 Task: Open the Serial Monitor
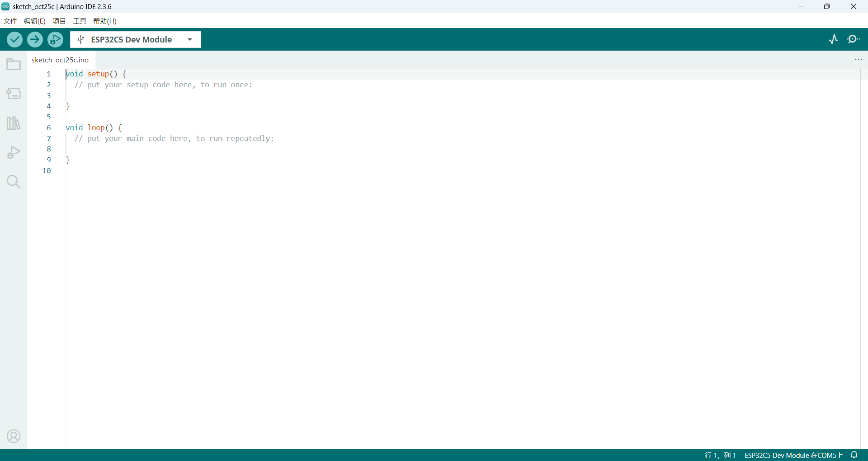(853, 39)
